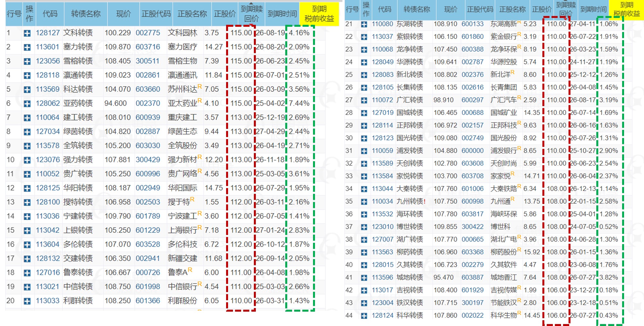Click the plus icon for 128062 亚药转债
The image size is (644, 326).
pyautogui.click(x=27, y=104)
